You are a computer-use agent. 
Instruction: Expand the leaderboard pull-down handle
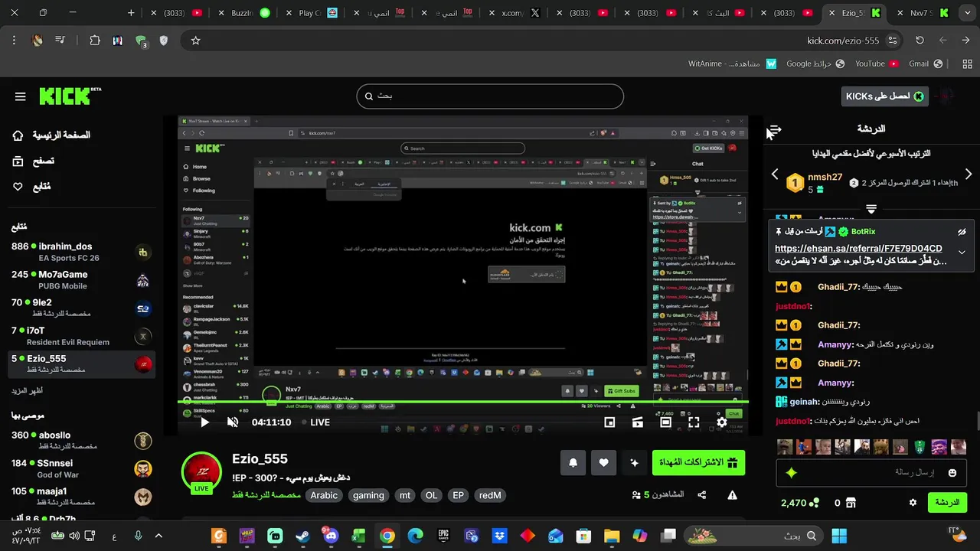click(871, 209)
